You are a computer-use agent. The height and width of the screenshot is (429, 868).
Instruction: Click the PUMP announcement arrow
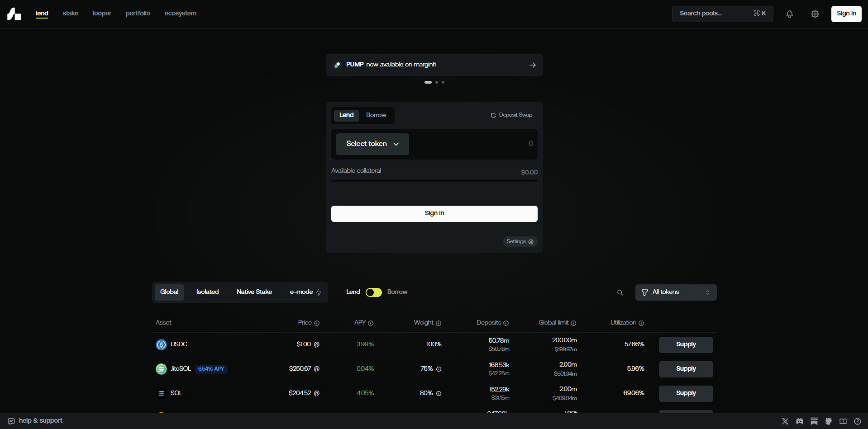coord(533,65)
